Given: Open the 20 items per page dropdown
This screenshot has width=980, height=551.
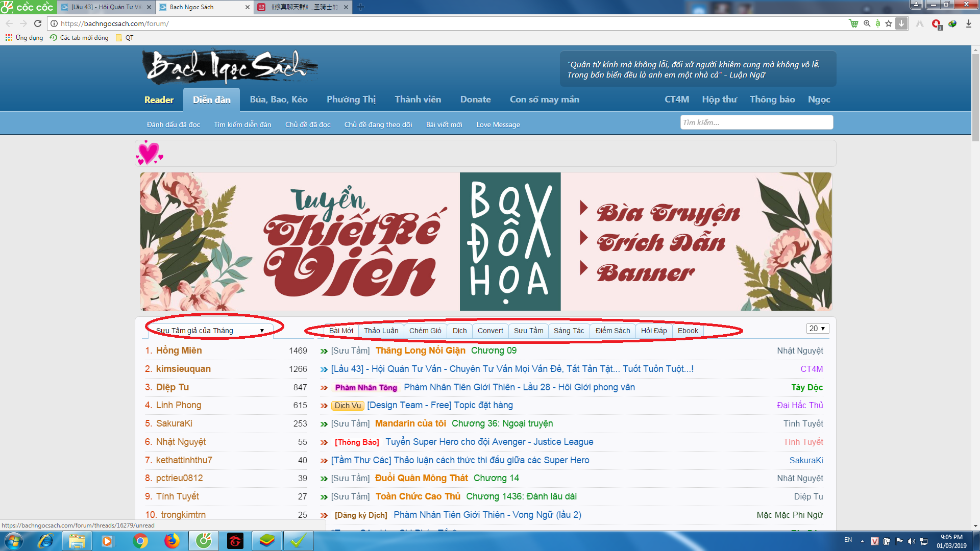Looking at the screenshot, I should coord(817,329).
